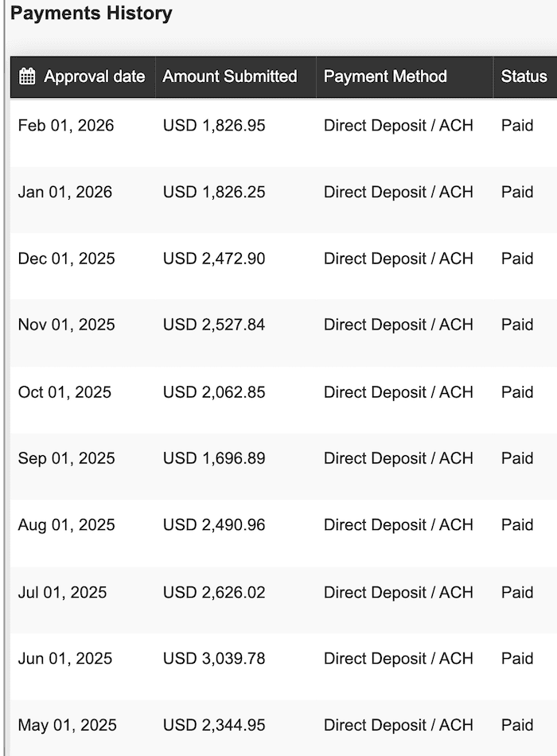The image size is (557, 756).
Task: Click Direct Deposit / ACH for Feb 01, 2026
Action: [398, 125]
